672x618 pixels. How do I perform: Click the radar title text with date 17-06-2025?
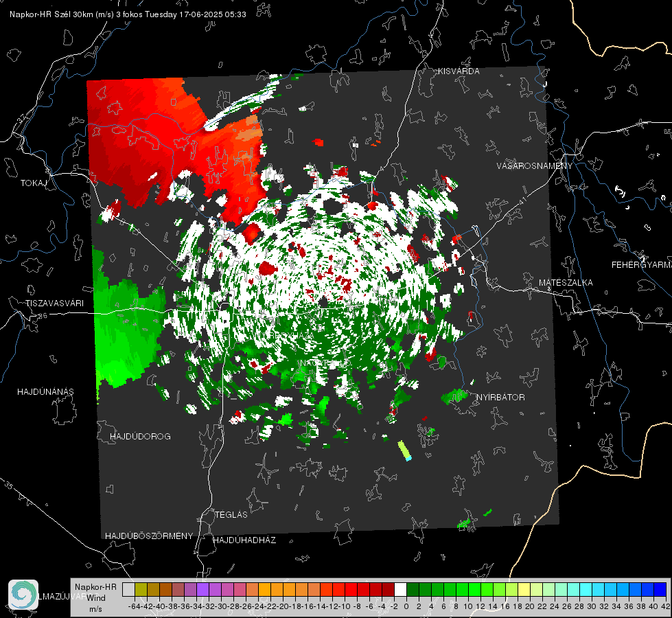128,14
